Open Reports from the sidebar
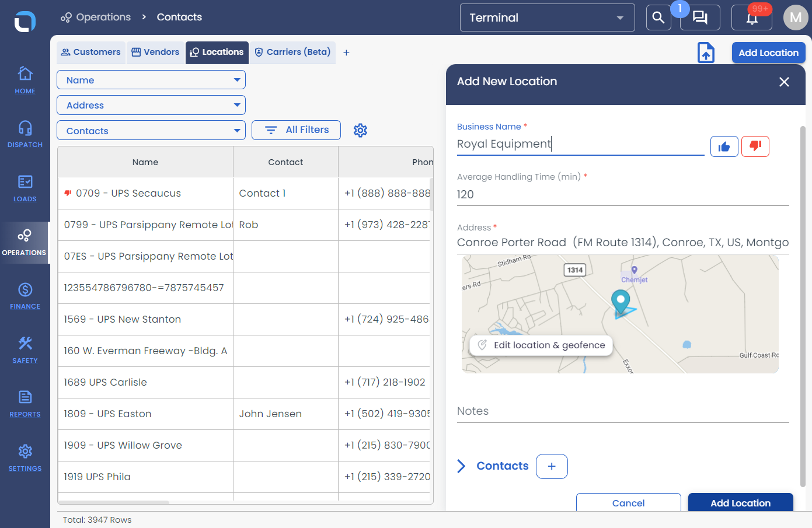Image resolution: width=812 pixels, height=528 pixels. pos(25,404)
